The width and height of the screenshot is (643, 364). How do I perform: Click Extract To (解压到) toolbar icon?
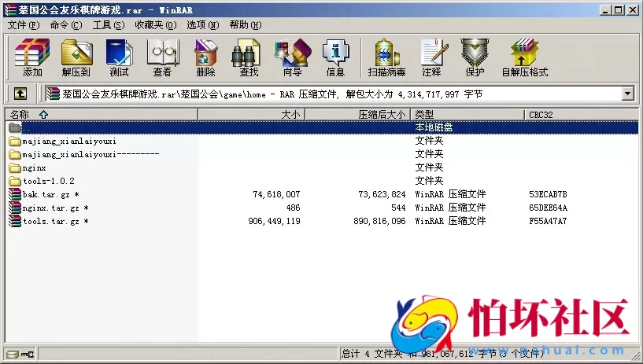coord(76,57)
